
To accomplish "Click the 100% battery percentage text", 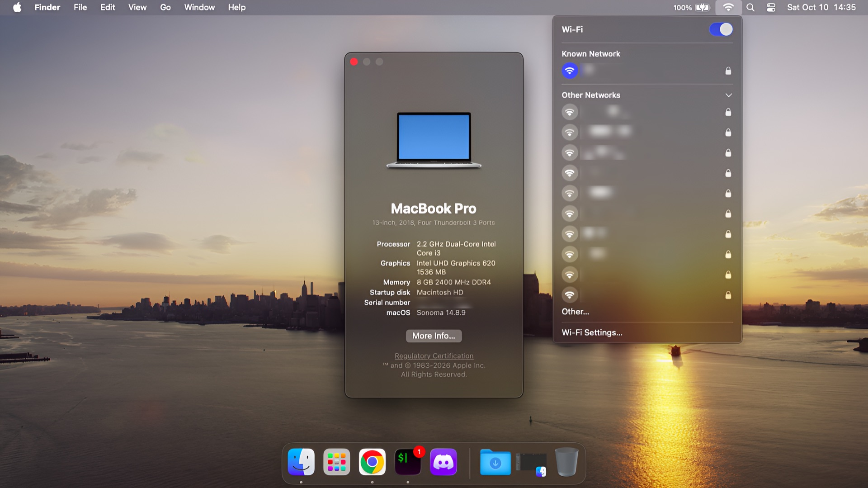I will tap(682, 8).
